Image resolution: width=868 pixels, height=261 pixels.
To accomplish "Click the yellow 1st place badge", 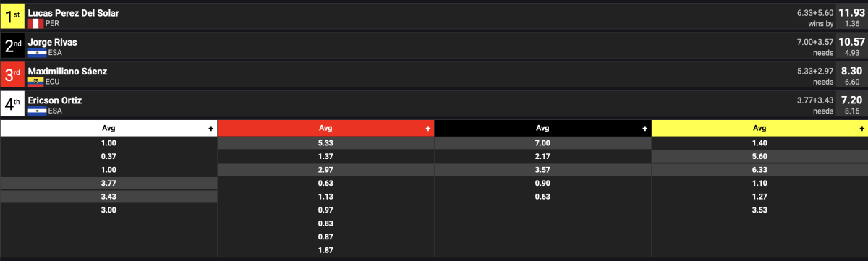I will pyautogui.click(x=12, y=15).
